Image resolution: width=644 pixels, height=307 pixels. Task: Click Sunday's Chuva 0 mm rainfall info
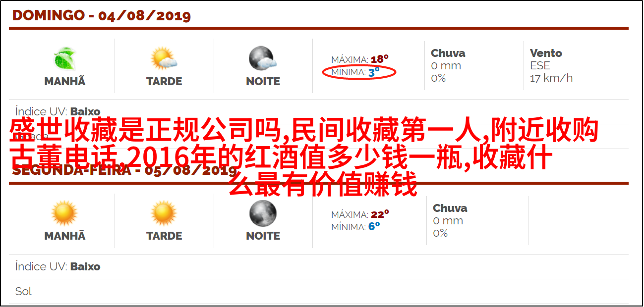click(448, 65)
